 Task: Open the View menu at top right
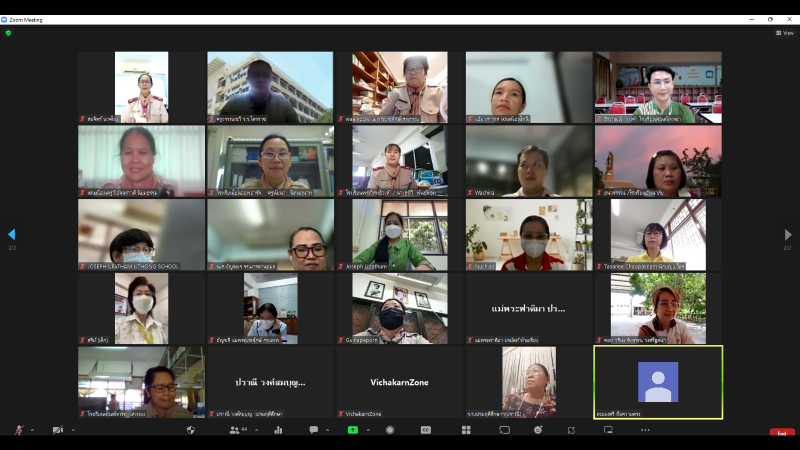pyautogui.click(x=785, y=33)
